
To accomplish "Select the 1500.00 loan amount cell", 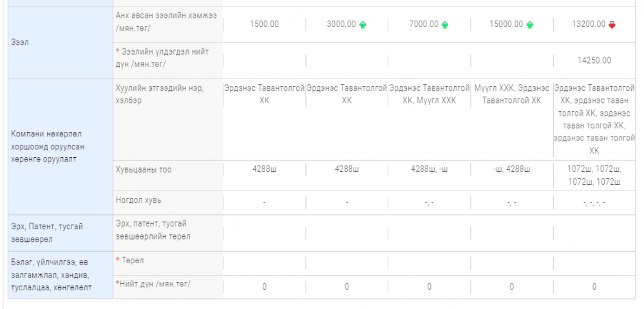I will point(264,24).
